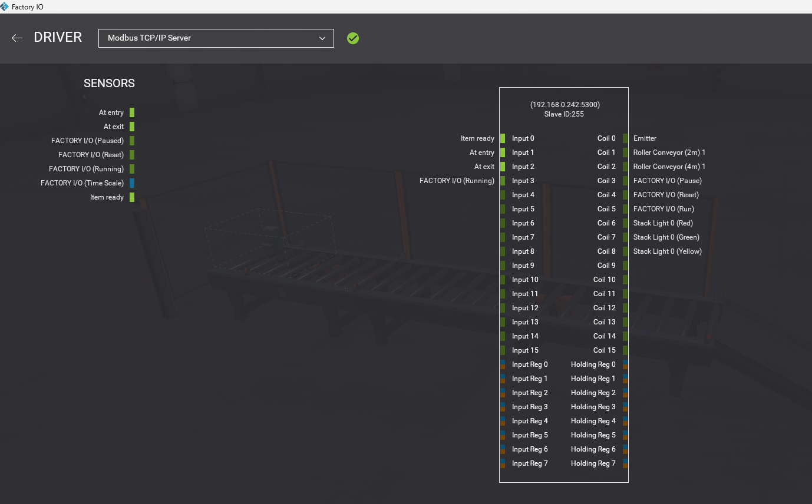812x504 pixels.
Task: Select FACTORY I/O (Time Scale) sensor tag
Action: tap(82, 183)
